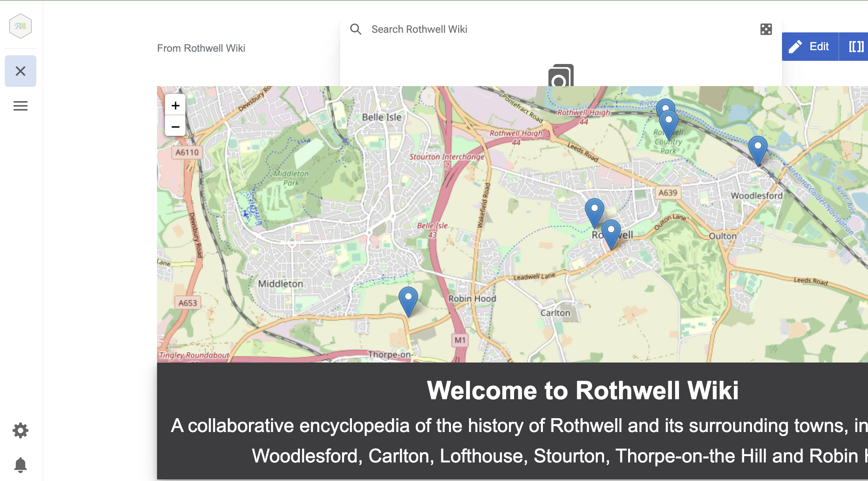Open the settings gear preferences

(21, 430)
